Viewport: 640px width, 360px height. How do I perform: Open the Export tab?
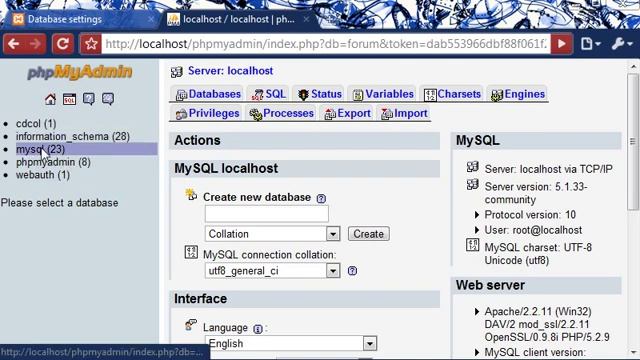(x=347, y=113)
